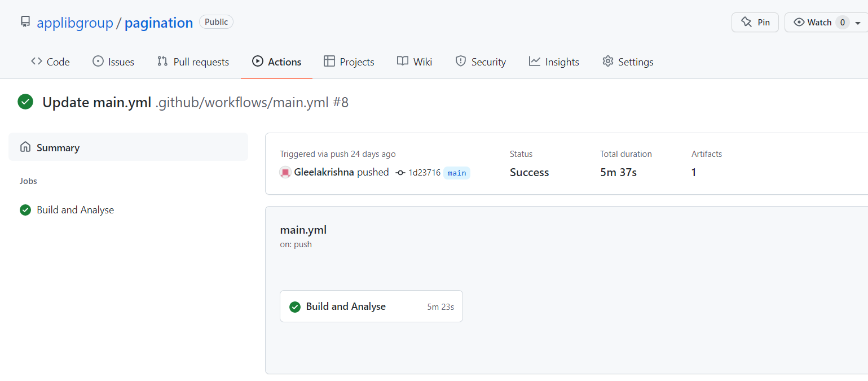View the Insights tab
The width and height of the screenshot is (868, 381).
pyautogui.click(x=554, y=62)
